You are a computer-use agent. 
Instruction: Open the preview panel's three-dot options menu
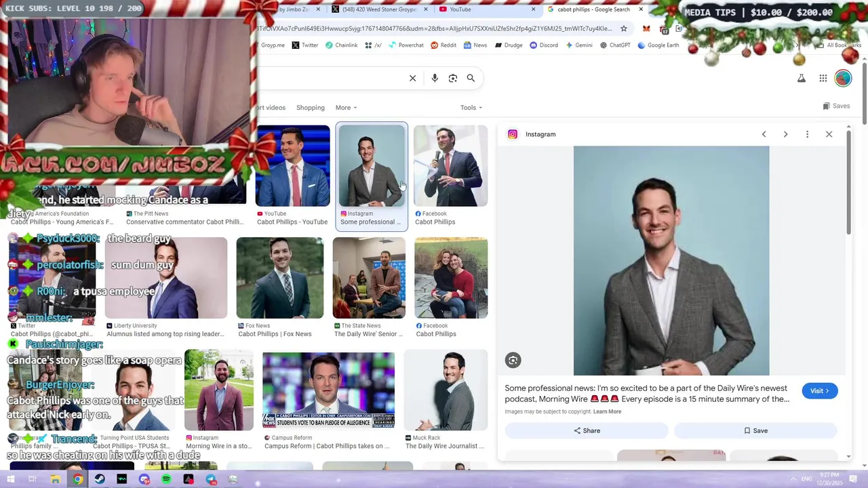pyautogui.click(x=807, y=134)
